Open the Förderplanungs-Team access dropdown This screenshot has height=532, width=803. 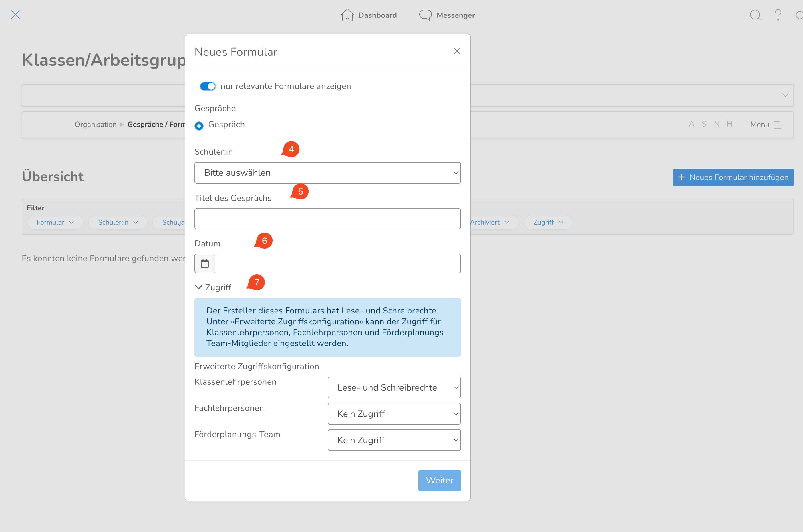(394, 440)
